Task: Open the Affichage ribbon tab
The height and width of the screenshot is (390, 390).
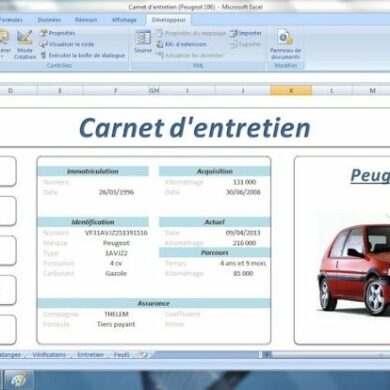Action: (124, 20)
